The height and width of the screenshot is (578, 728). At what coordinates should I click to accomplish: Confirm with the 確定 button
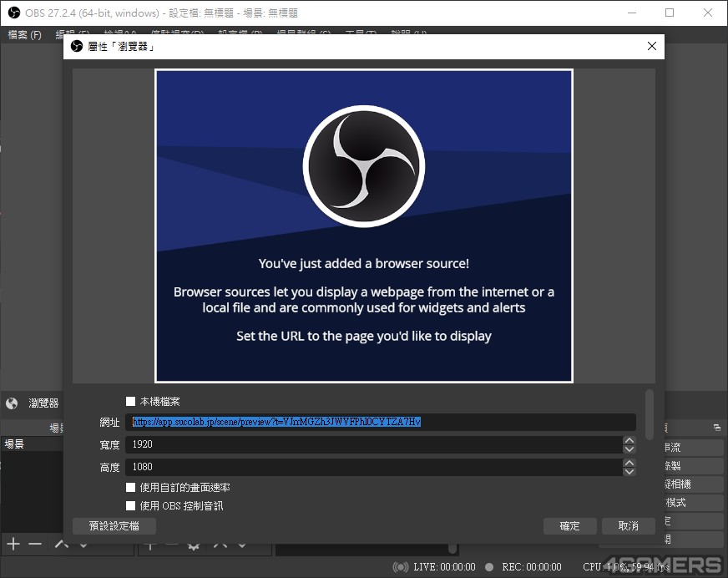pos(569,526)
